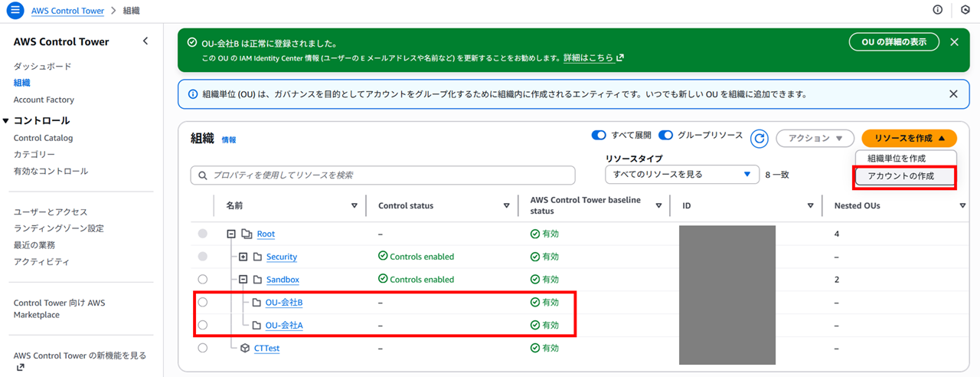Click the folder icon beside OU-会社B
This screenshot has width=980, height=377.
[x=257, y=303]
